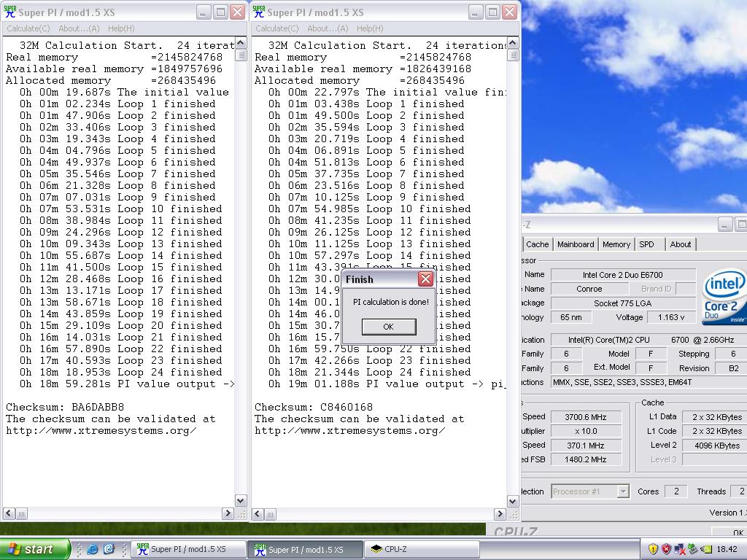Click the green tray icon beside the clock

705,549
